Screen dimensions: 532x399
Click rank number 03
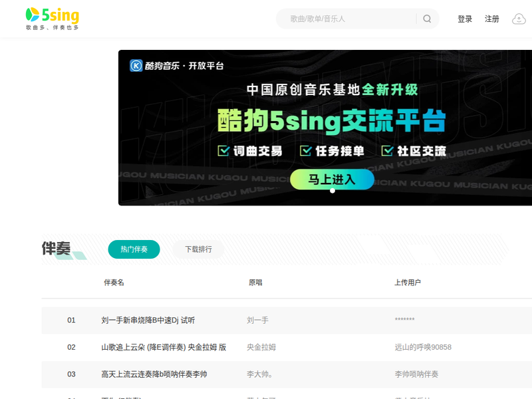71,374
